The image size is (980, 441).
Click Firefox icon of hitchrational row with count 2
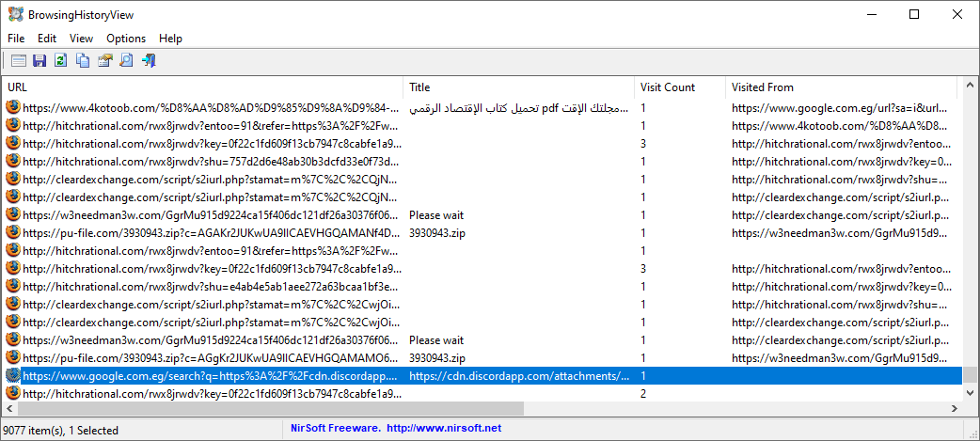click(13, 394)
